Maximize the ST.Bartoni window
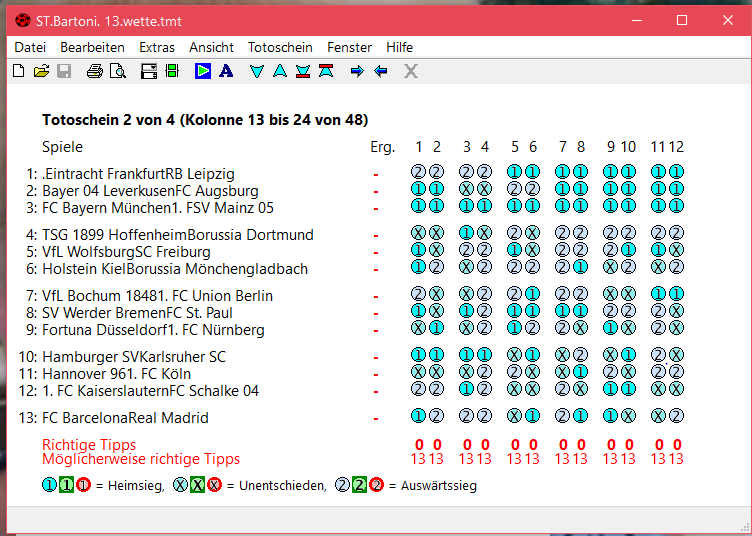The image size is (752, 536). [x=682, y=20]
